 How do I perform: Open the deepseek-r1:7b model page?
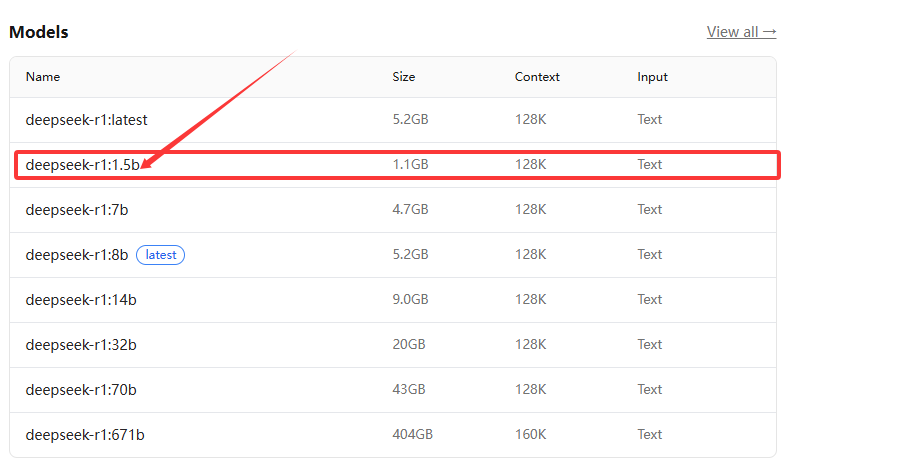pyautogui.click(x=77, y=210)
